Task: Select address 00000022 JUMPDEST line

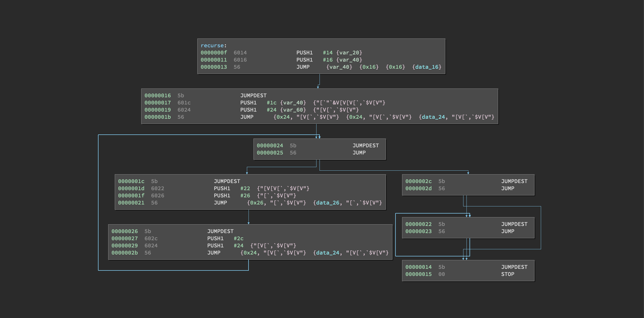Action: pyautogui.click(x=418, y=224)
